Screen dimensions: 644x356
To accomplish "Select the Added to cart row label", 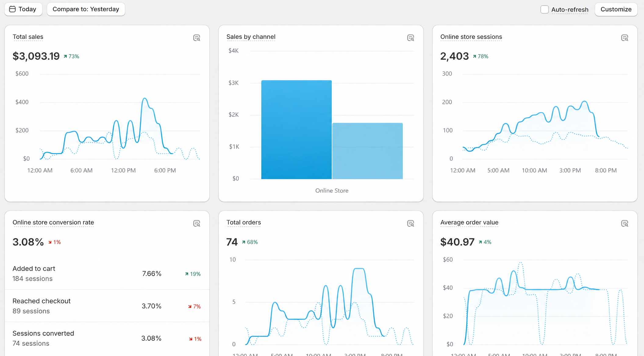I will [34, 269].
